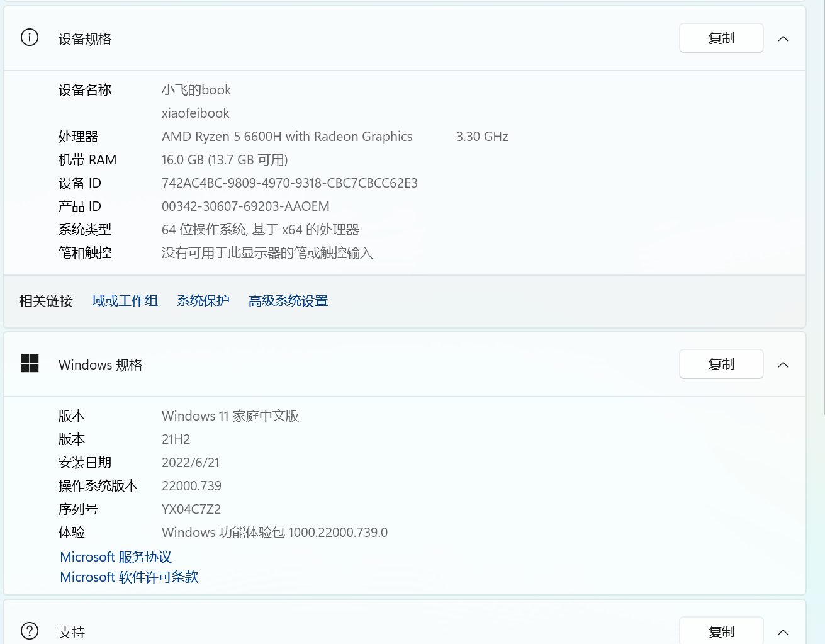Select OS build 22000.739

pos(191,486)
